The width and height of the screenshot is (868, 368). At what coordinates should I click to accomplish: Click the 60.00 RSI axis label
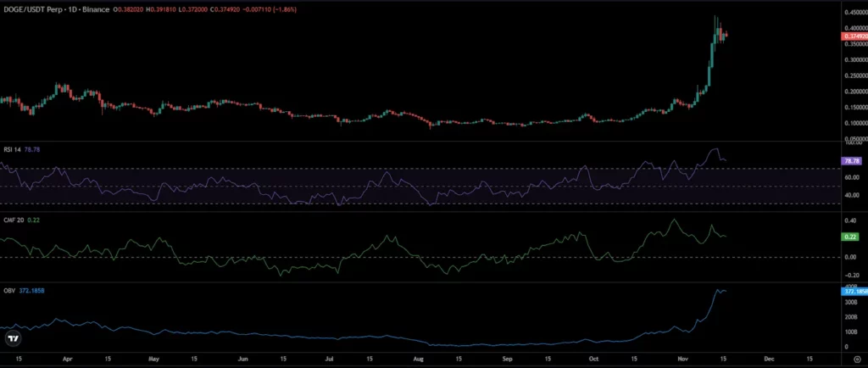pyautogui.click(x=851, y=177)
